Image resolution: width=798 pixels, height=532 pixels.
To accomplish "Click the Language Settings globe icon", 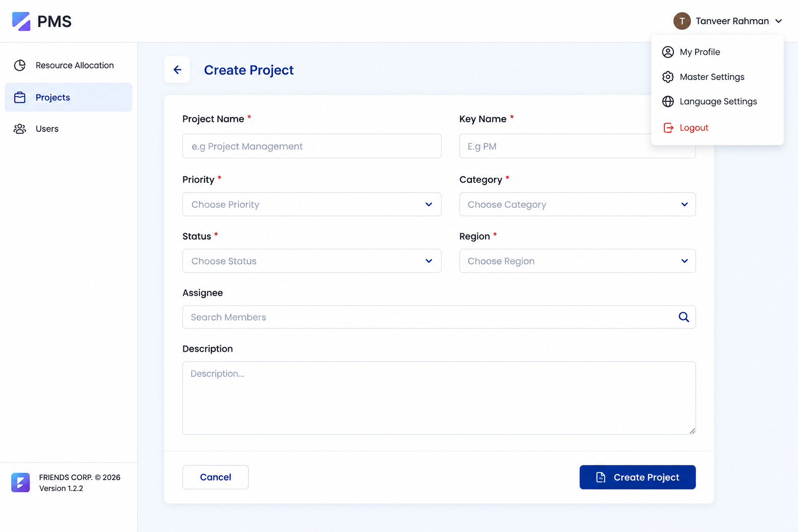I will (668, 101).
